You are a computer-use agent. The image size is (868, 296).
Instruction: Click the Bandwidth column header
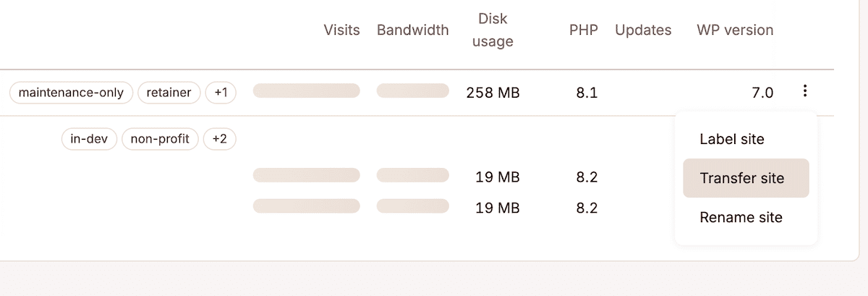pos(413,30)
